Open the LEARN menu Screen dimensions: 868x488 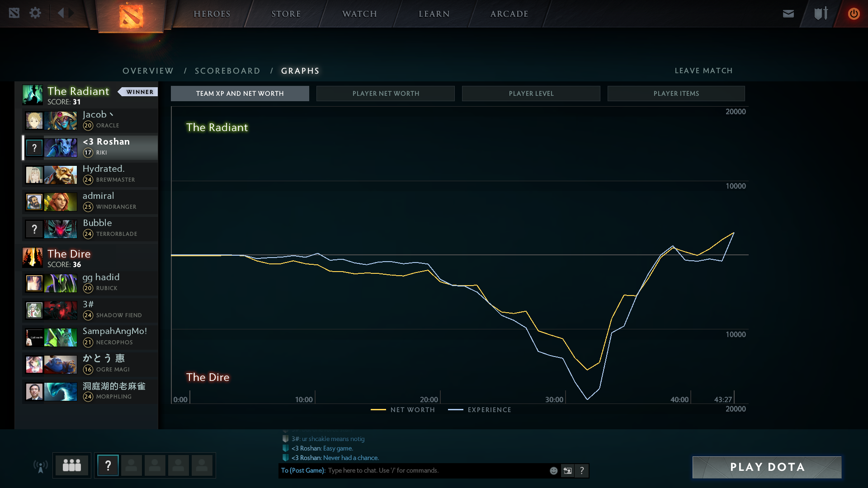pyautogui.click(x=434, y=14)
